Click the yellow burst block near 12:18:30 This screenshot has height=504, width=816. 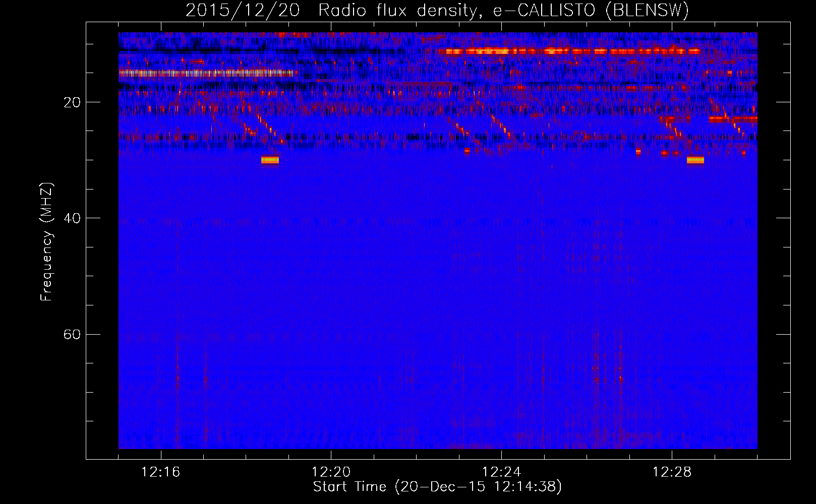270,160
